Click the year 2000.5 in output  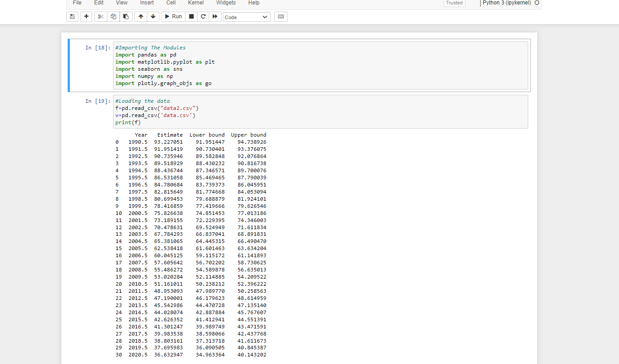[138, 213]
